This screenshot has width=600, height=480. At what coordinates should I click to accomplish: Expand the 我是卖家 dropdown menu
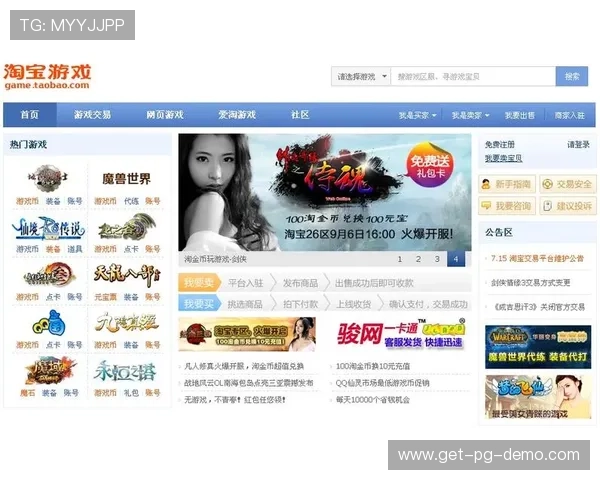tap(470, 115)
